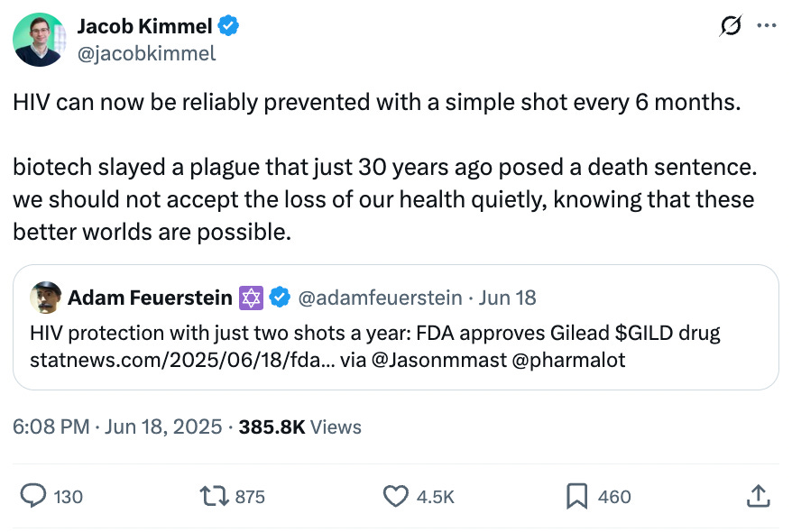Viewport: 792px width, 532px height.
Task: Open the @jacobkimmel handle link
Action: [146, 53]
